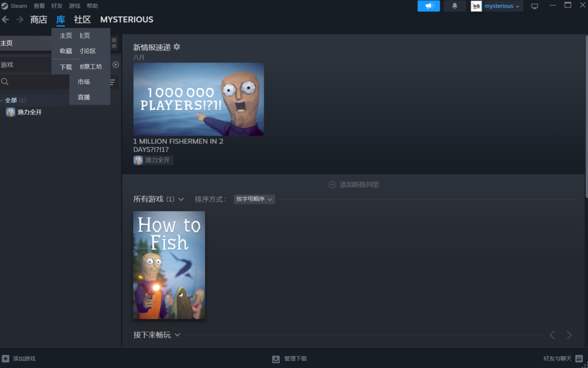Click the 好友与聊天 label
This screenshot has width=588, height=368.
coord(558,359)
